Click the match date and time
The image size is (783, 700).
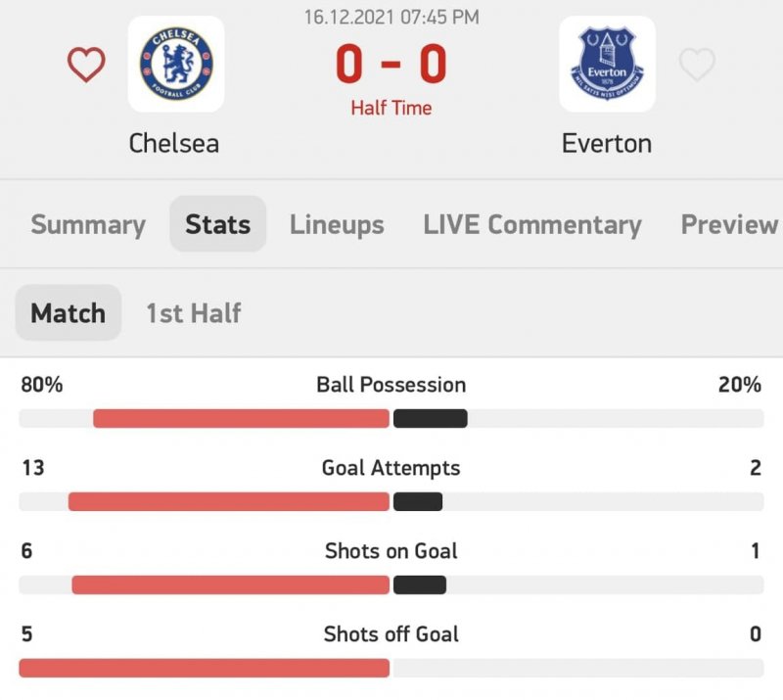[391, 17]
